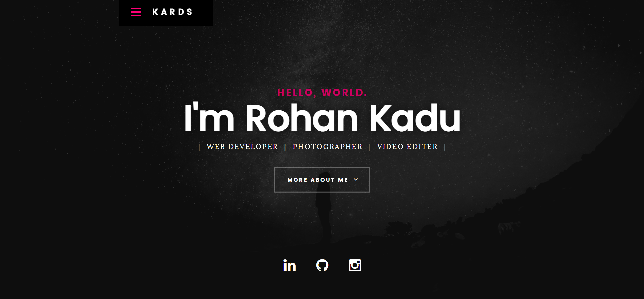This screenshot has height=299, width=644.
Task: Open the GitHub profile icon
Action: pyautogui.click(x=322, y=265)
